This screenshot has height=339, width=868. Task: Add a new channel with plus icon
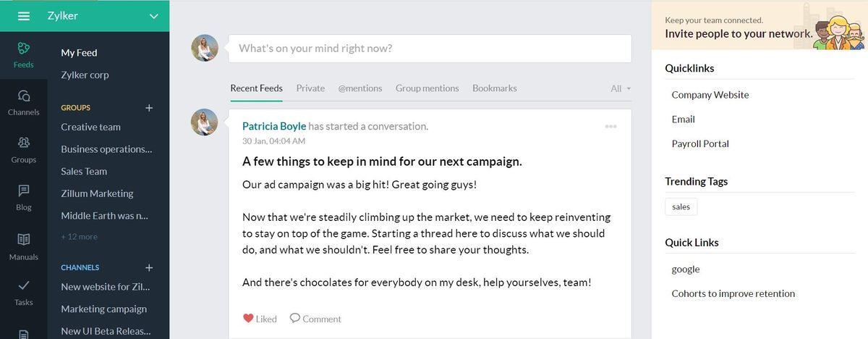click(x=149, y=268)
